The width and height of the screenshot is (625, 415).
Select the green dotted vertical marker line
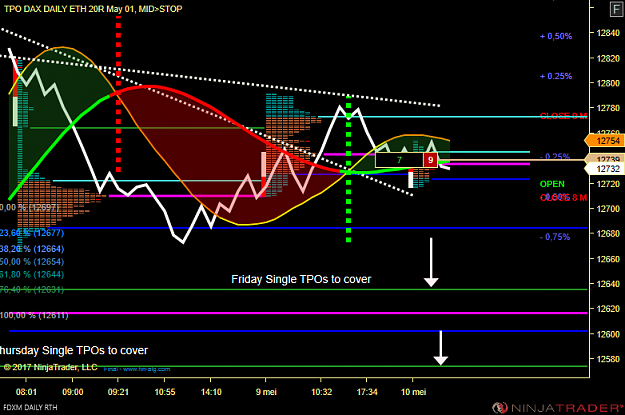pos(348,169)
